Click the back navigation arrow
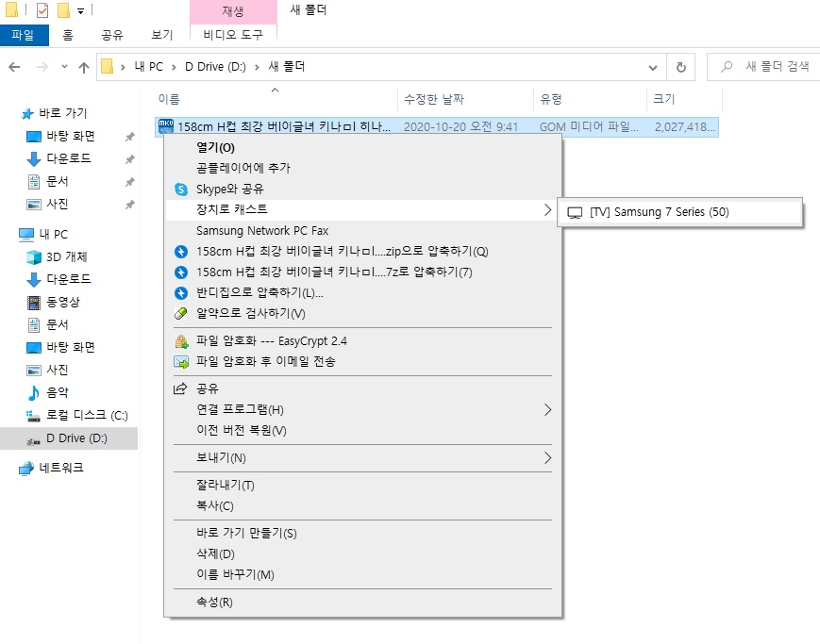This screenshot has width=820, height=644. (15, 67)
